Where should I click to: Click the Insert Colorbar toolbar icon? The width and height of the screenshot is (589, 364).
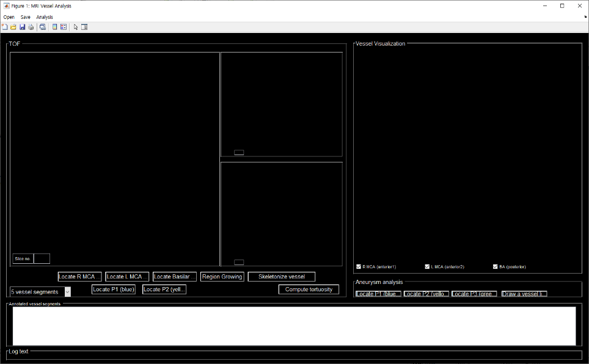click(55, 27)
